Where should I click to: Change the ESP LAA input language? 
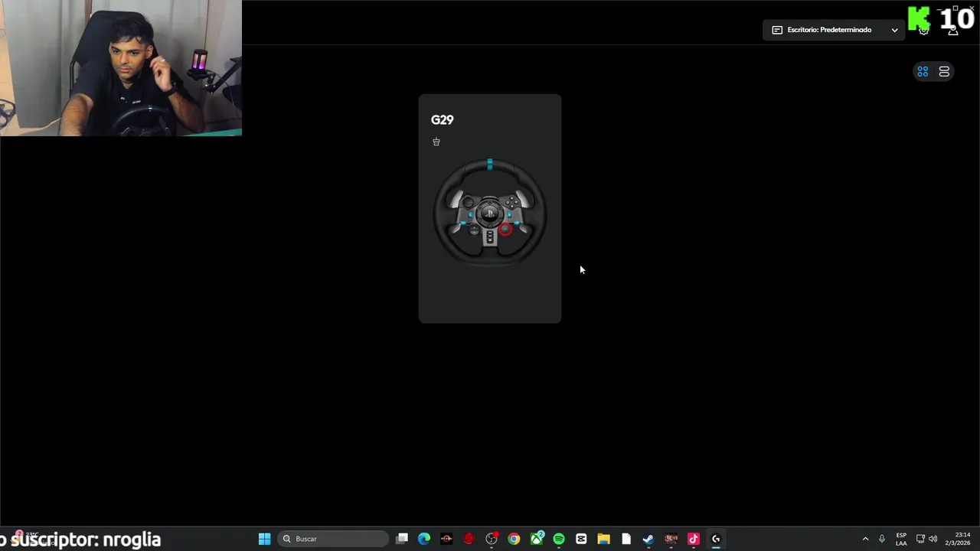coord(901,539)
